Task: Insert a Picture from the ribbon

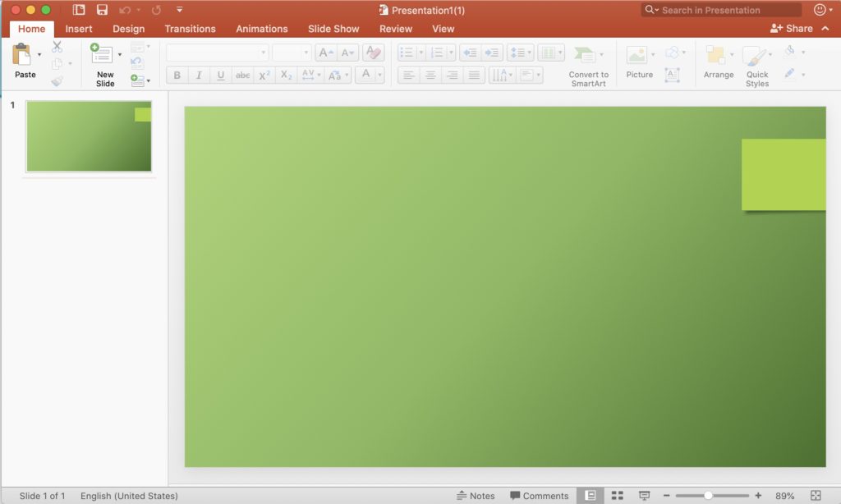Action: [x=637, y=56]
